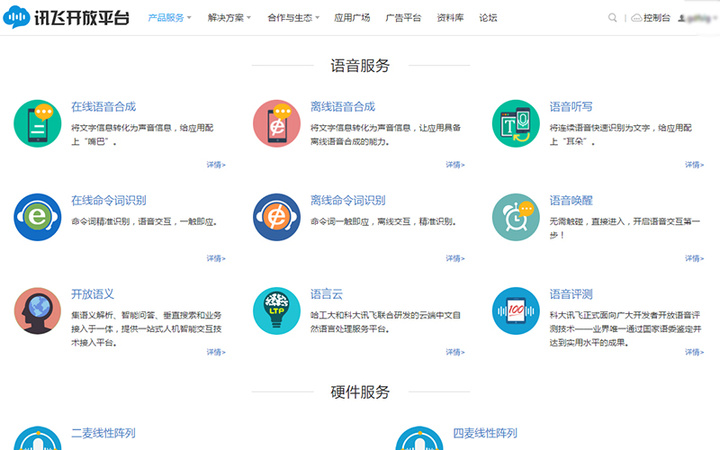Click the 离线语音合成 service icon
720x450 pixels.
(277, 123)
